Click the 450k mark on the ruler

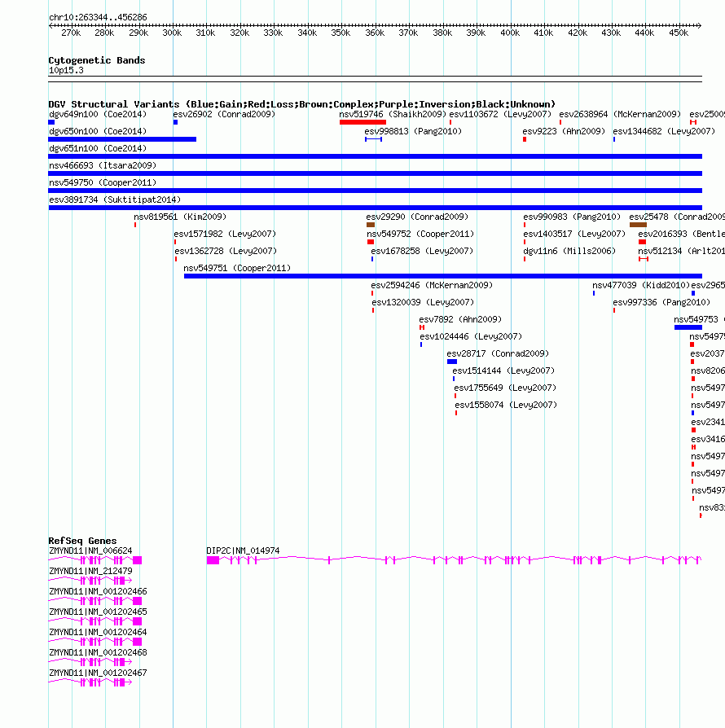click(x=679, y=33)
